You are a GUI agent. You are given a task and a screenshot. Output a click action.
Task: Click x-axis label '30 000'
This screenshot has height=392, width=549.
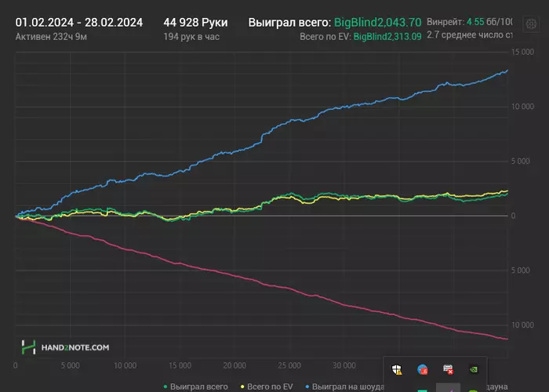pos(344,366)
